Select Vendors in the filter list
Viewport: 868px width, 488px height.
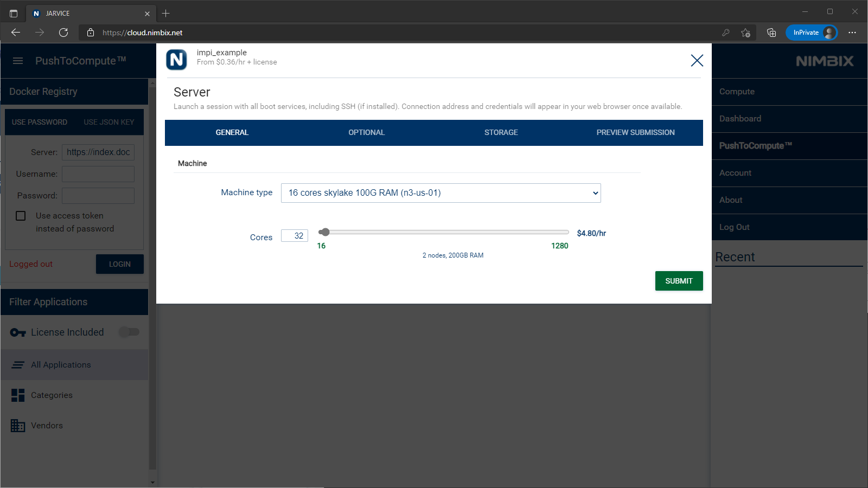coord(74,426)
